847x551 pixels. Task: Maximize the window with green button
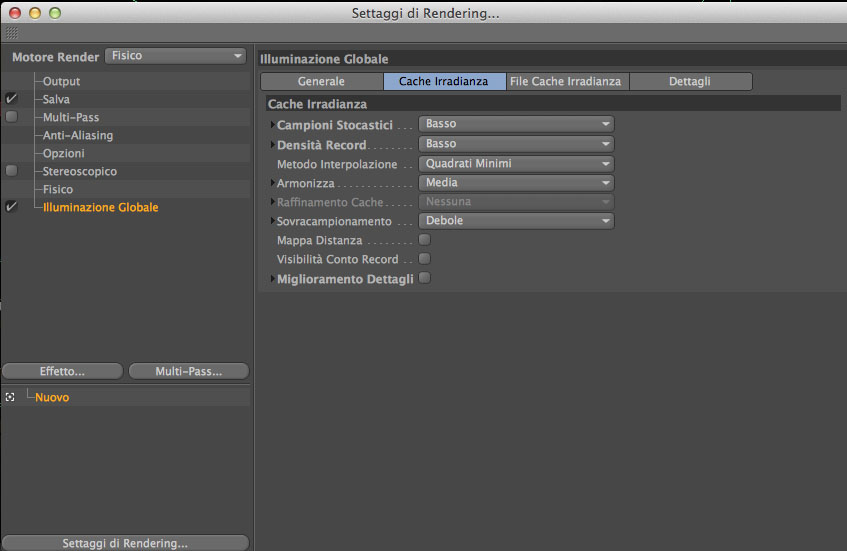[55, 13]
